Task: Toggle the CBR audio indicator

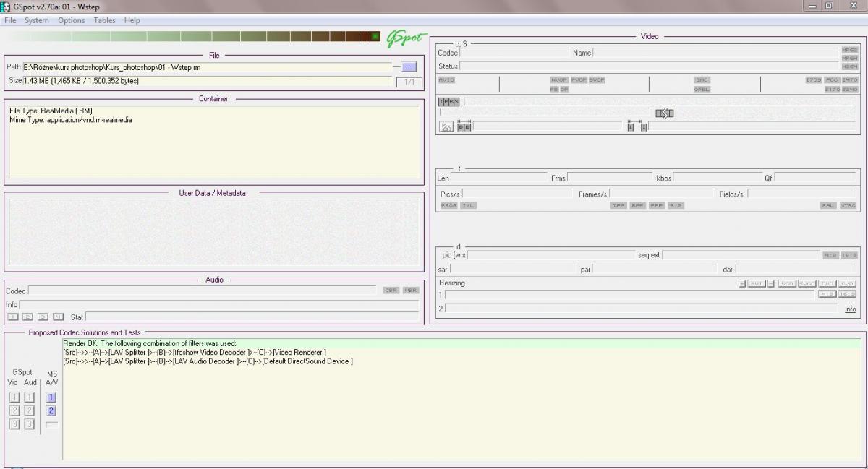Action: tap(391, 291)
